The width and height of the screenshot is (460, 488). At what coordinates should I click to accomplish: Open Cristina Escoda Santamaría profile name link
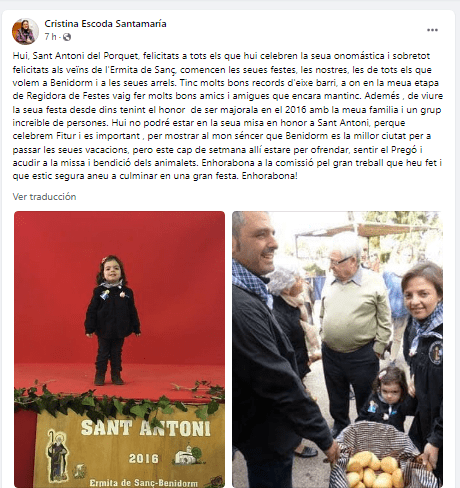(x=105, y=24)
